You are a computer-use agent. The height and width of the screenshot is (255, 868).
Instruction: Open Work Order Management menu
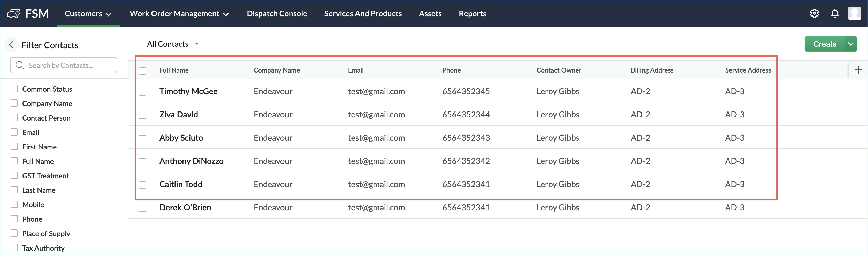coord(179,14)
